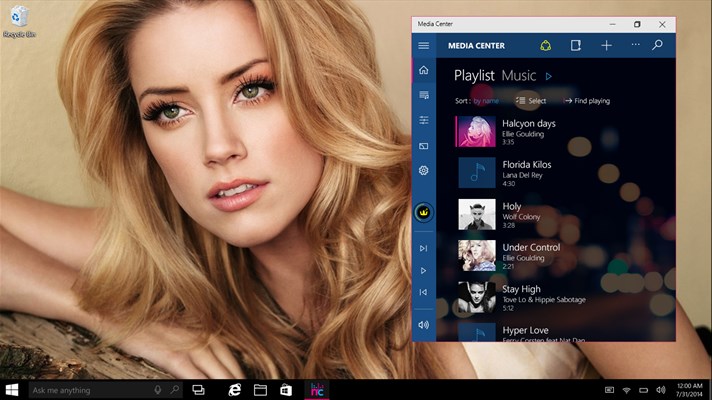The height and width of the screenshot is (400, 712).
Task: Change sort order 'by name'
Action: (486, 101)
